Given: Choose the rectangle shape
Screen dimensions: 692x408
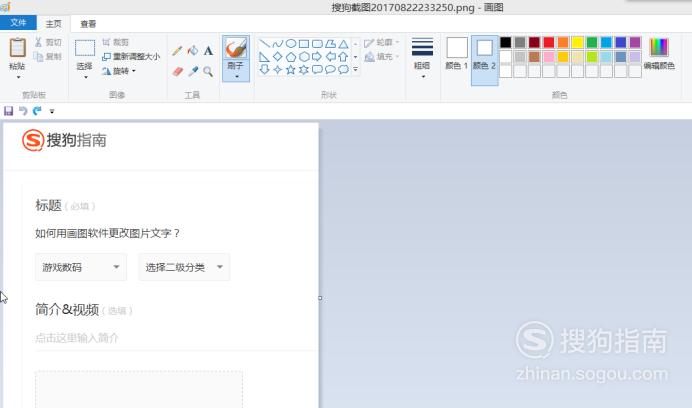Looking at the screenshot, I should tap(304, 44).
